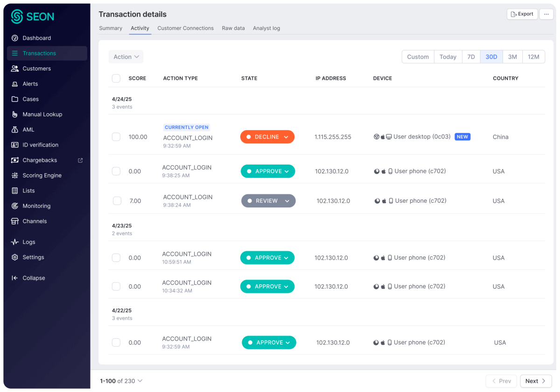Check the box for the 100.00 score row
Screen dimensions: 560x392
click(x=116, y=137)
